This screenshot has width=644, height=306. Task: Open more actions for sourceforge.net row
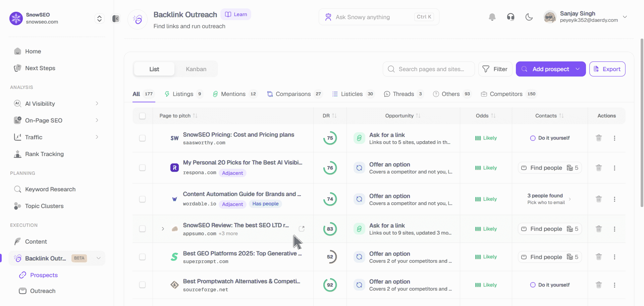(x=614, y=285)
